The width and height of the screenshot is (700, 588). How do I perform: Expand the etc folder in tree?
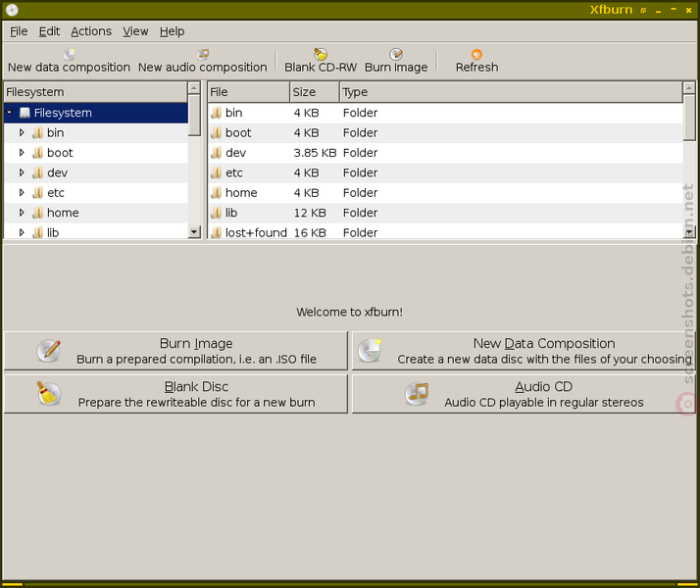[x=22, y=192]
